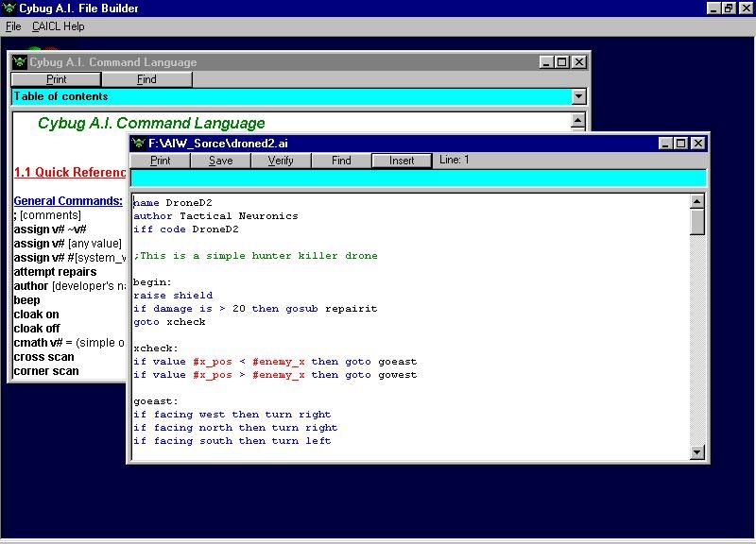Viewport: 756px width, 544px height.
Task: Click the cyan bar in the editor
Action: [418, 178]
